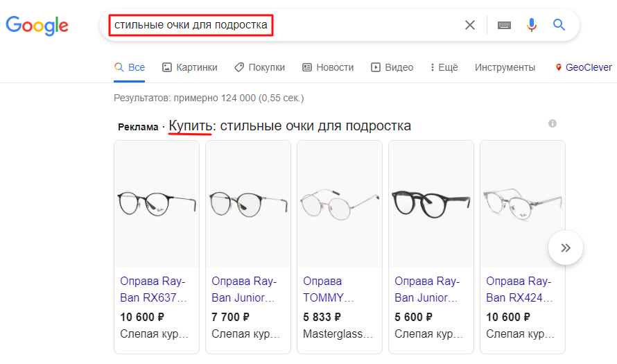
Task: Switch to the Картинки tab
Action: (190, 67)
